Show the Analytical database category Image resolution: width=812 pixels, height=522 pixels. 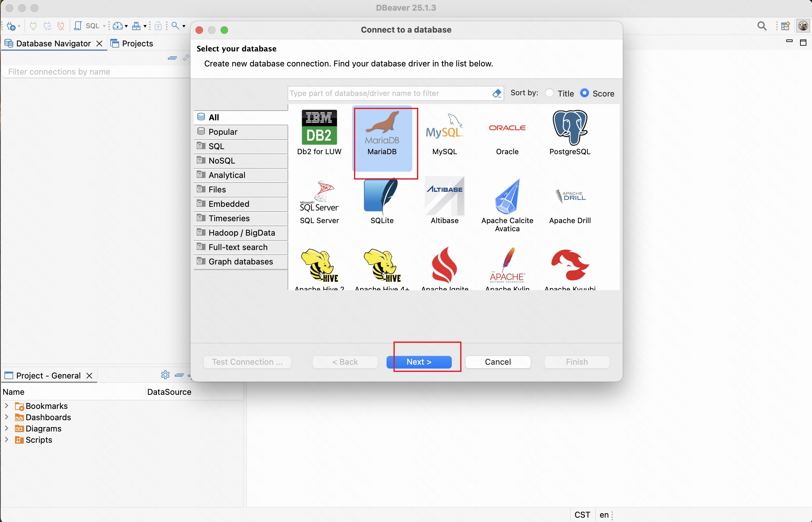241,175
